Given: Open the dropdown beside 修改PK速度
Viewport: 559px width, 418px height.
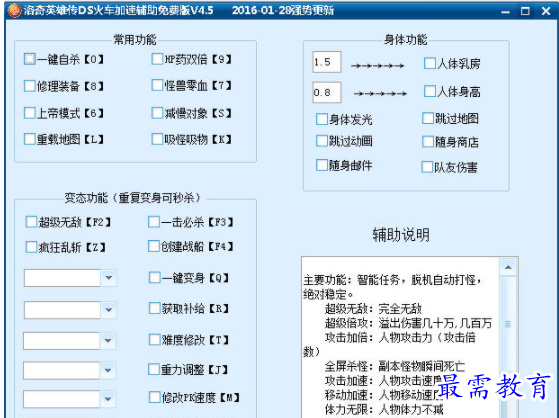Looking at the screenshot, I should (x=108, y=399).
